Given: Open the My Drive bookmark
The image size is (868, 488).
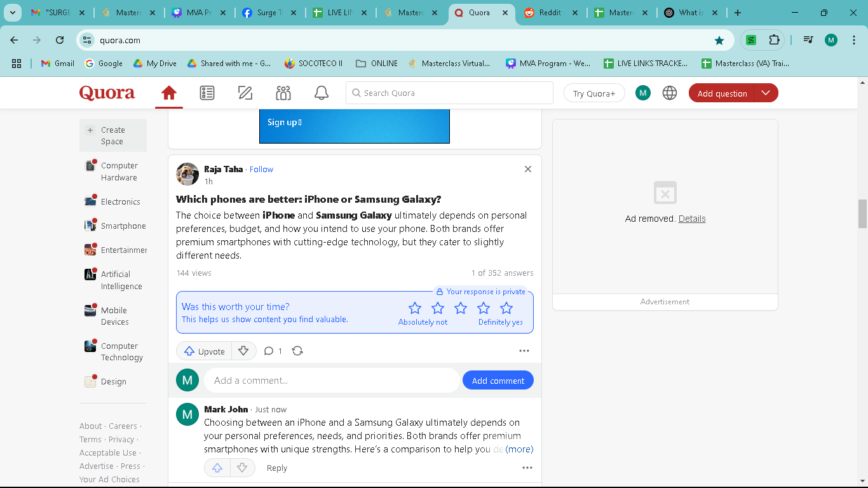Looking at the screenshot, I should (154, 64).
